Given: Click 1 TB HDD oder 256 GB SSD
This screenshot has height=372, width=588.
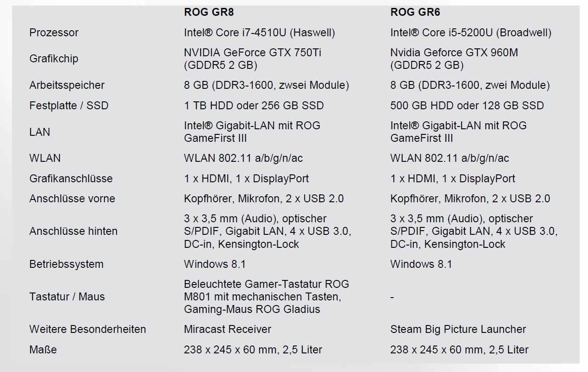Looking at the screenshot, I should pyautogui.click(x=254, y=106).
